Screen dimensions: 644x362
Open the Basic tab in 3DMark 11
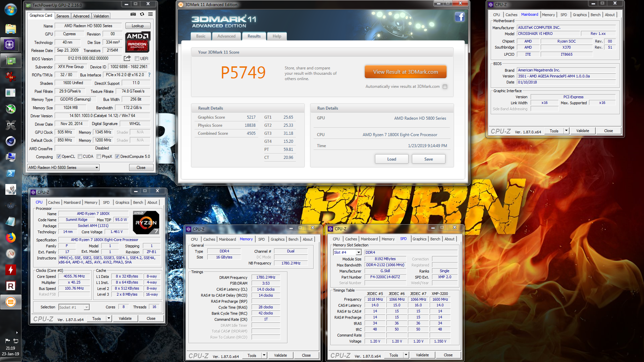click(x=201, y=36)
